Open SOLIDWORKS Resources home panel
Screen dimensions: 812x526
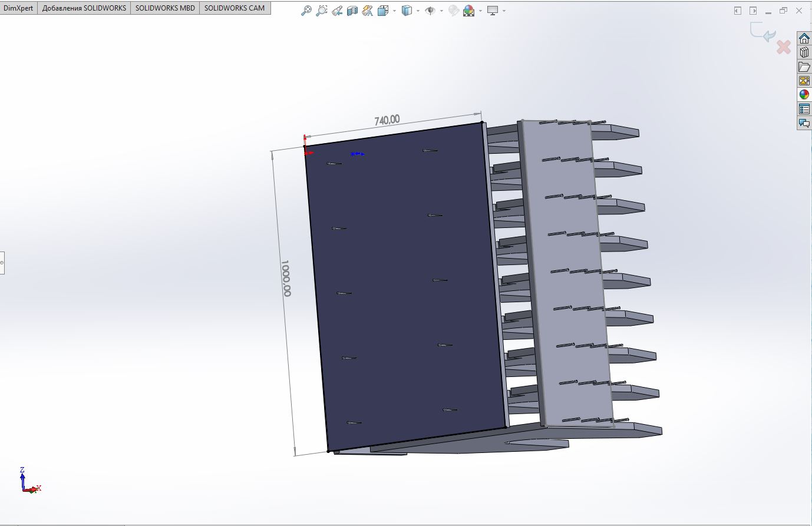tap(804, 39)
